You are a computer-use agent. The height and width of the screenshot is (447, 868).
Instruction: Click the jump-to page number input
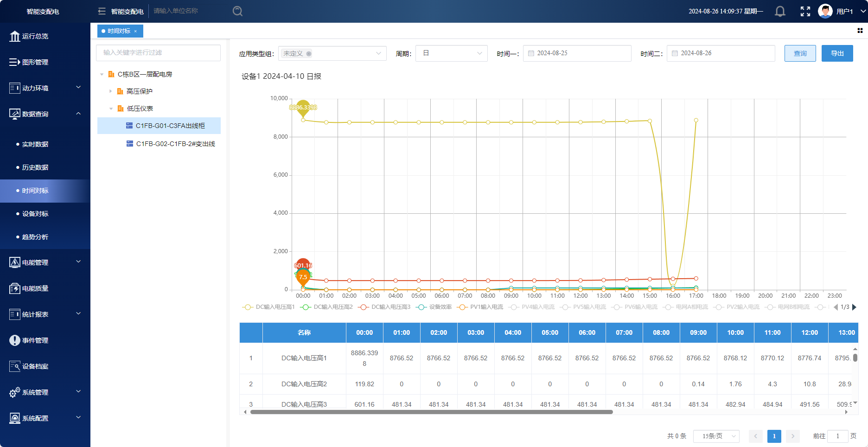(837, 436)
